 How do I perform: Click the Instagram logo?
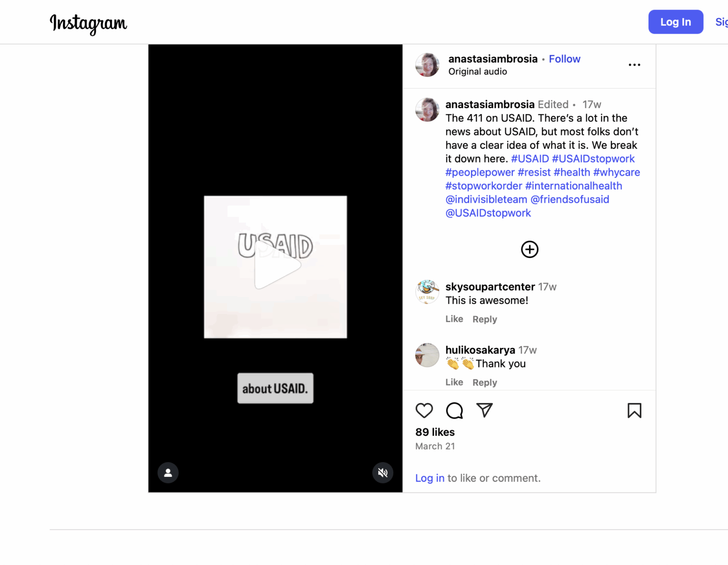[x=89, y=23]
